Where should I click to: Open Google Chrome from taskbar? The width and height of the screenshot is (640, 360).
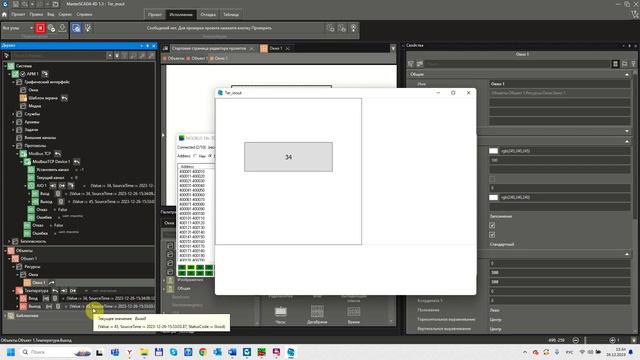click(x=203, y=352)
